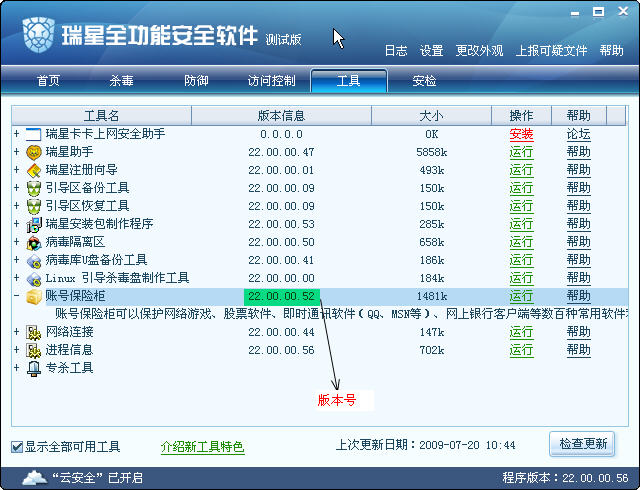Screen dimensions: 640x490
Task: Open 上报可疑文件 in the top bar
Action: (551, 51)
